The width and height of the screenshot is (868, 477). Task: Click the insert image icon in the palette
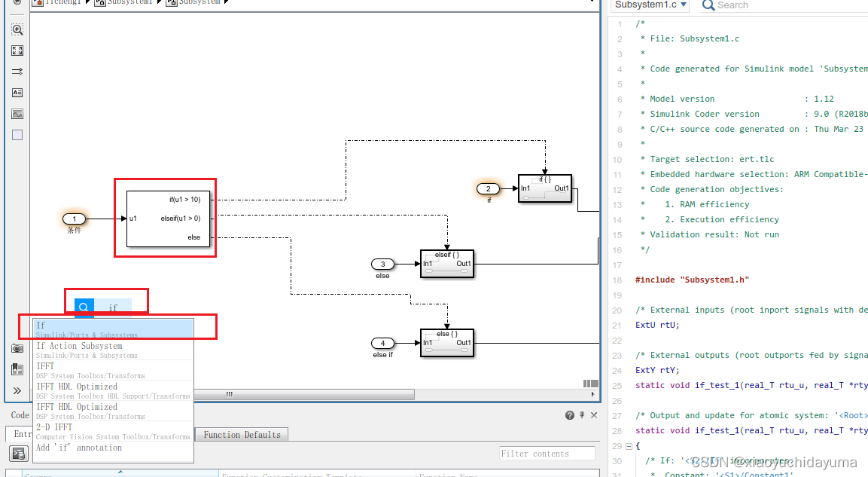pos(17,114)
